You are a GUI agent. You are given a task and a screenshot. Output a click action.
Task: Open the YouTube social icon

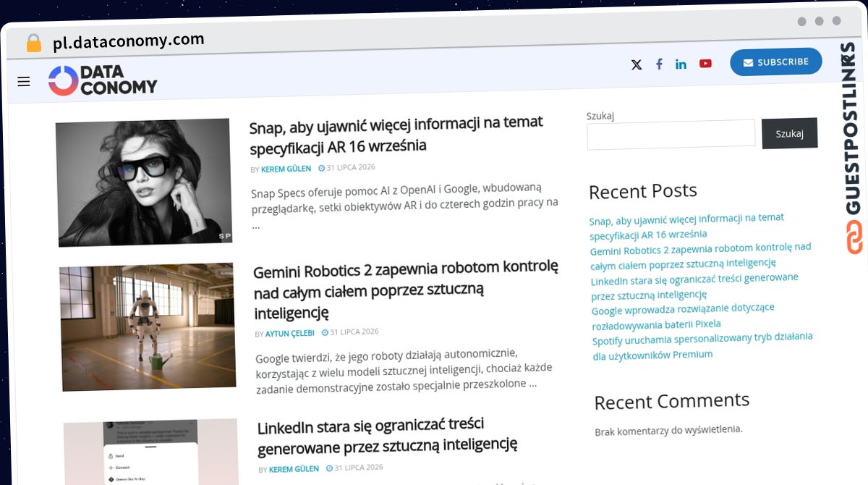tap(705, 63)
